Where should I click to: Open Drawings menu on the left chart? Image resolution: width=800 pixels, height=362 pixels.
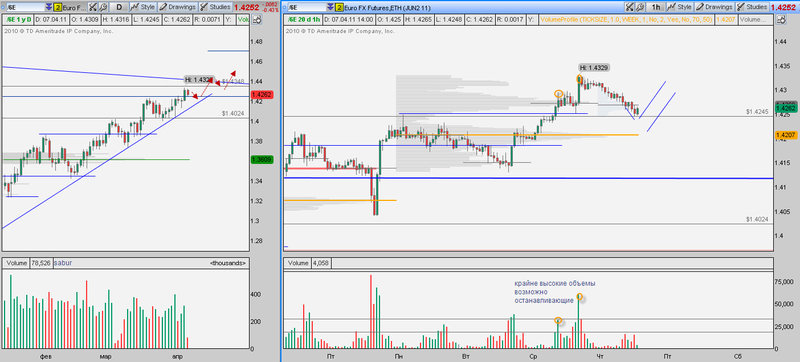[x=177, y=7]
